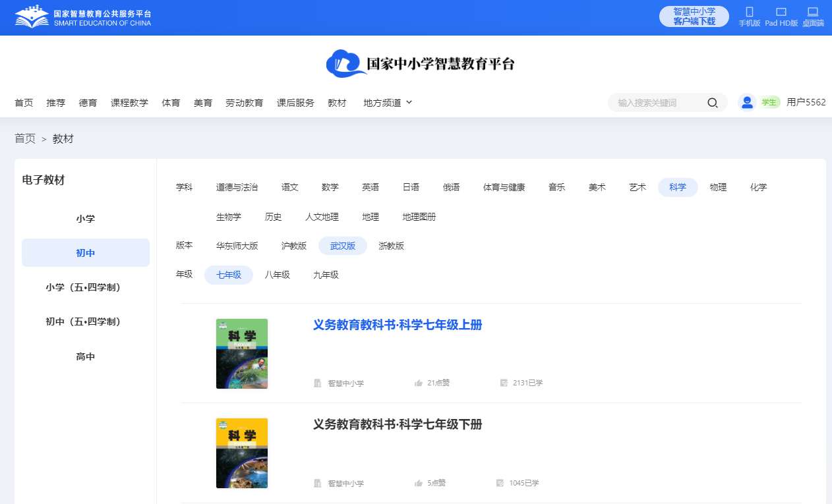The width and height of the screenshot is (832, 504).
Task: Click building icon in 七年级上册 row
Action: click(318, 383)
